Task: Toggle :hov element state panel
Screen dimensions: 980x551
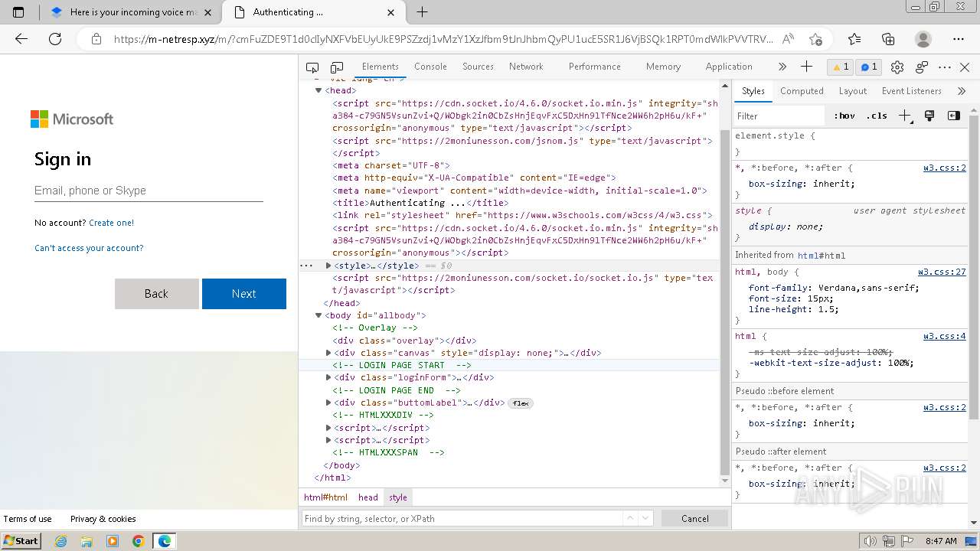Action: pos(844,116)
